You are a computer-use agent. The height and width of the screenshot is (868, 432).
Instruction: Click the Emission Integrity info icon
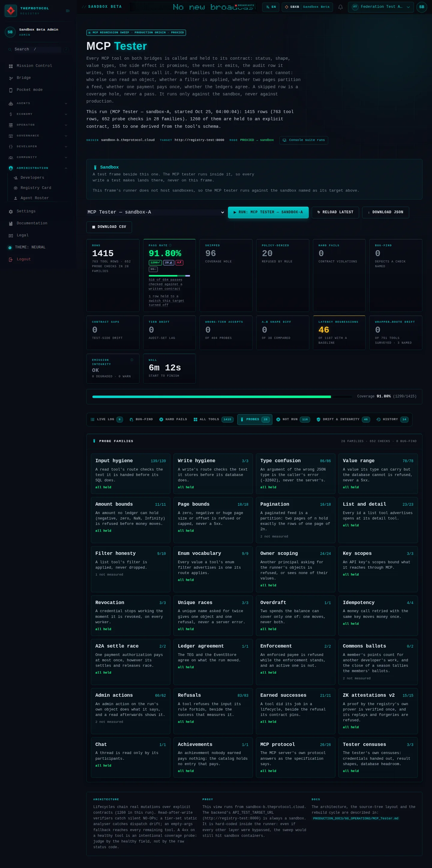tap(132, 360)
